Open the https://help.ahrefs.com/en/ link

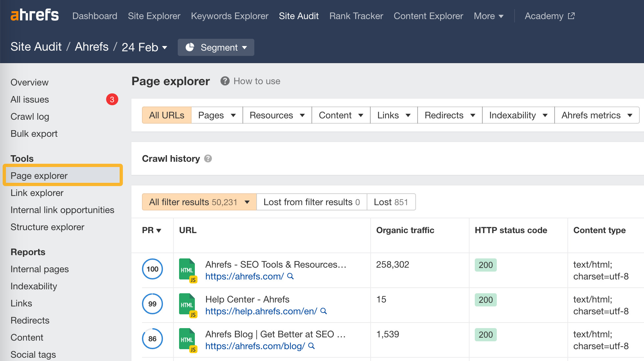(x=261, y=311)
